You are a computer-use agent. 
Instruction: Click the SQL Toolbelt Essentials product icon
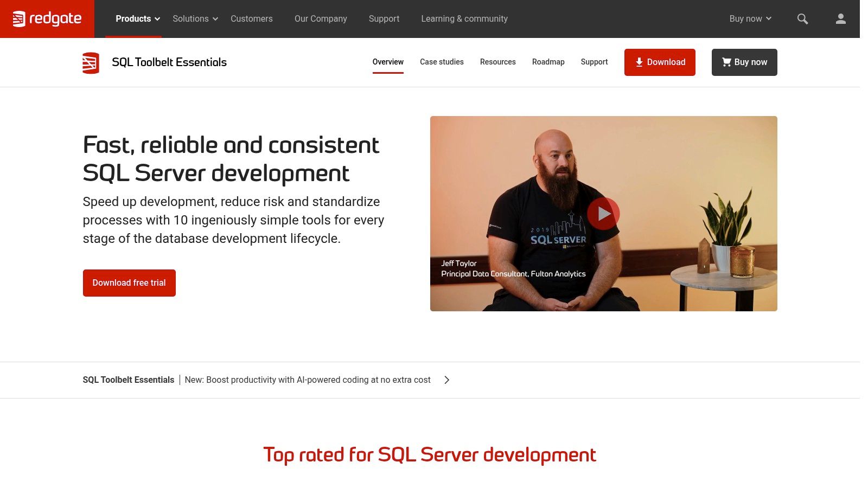tap(91, 62)
